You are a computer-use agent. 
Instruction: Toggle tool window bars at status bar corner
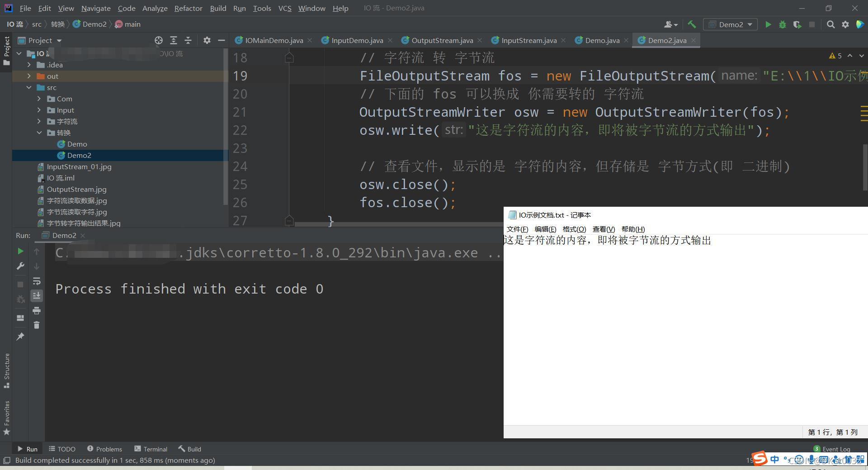click(6, 461)
